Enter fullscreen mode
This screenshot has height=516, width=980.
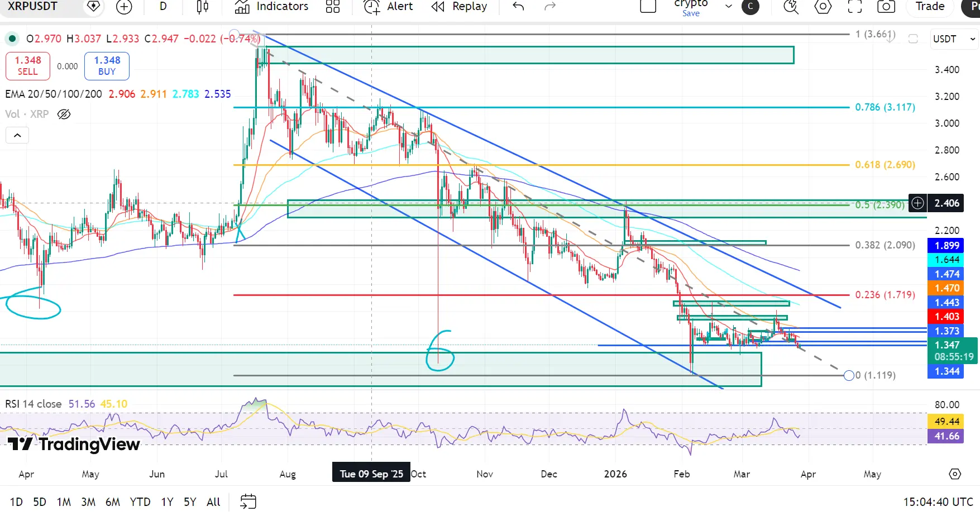click(854, 7)
